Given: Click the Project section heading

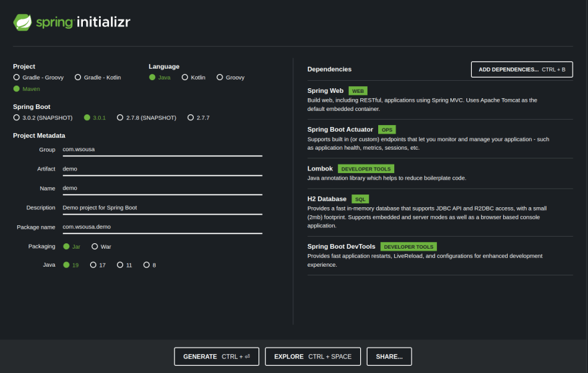Looking at the screenshot, I should click(24, 66).
